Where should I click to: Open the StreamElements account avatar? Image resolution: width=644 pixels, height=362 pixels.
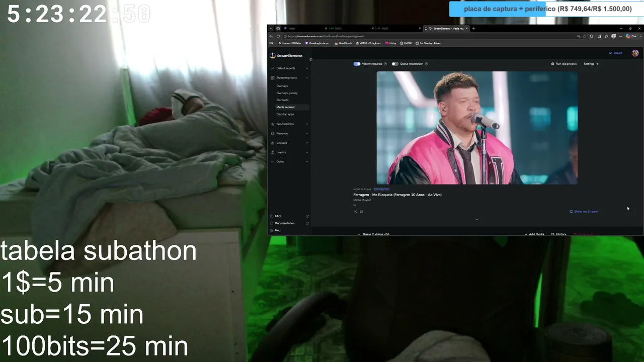point(635,53)
